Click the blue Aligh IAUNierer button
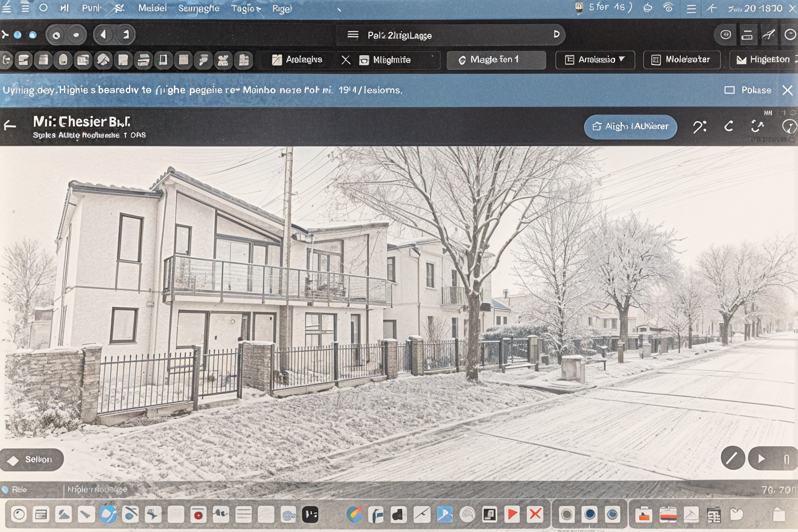Image resolution: width=798 pixels, height=532 pixels. point(630,126)
